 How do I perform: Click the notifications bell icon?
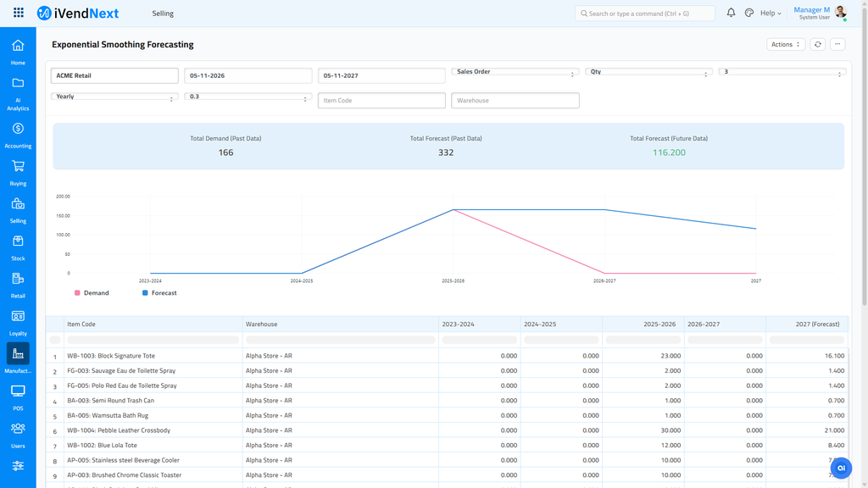pyautogui.click(x=731, y=13)
